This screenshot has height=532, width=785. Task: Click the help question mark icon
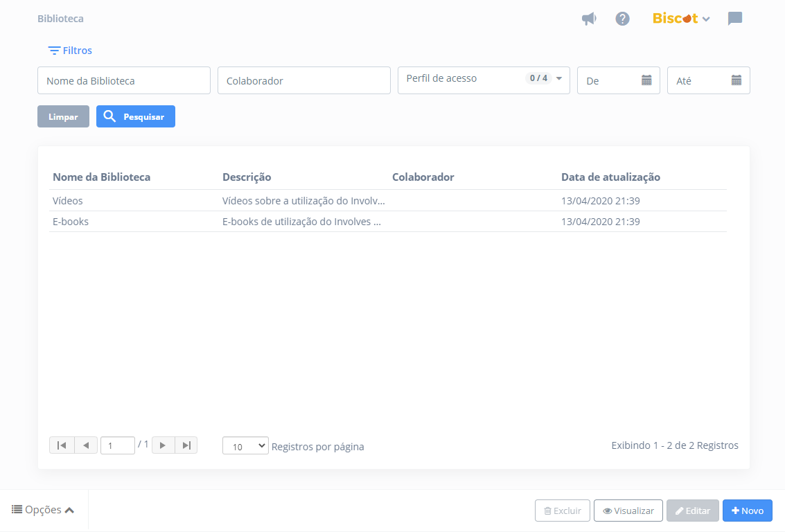622,19
